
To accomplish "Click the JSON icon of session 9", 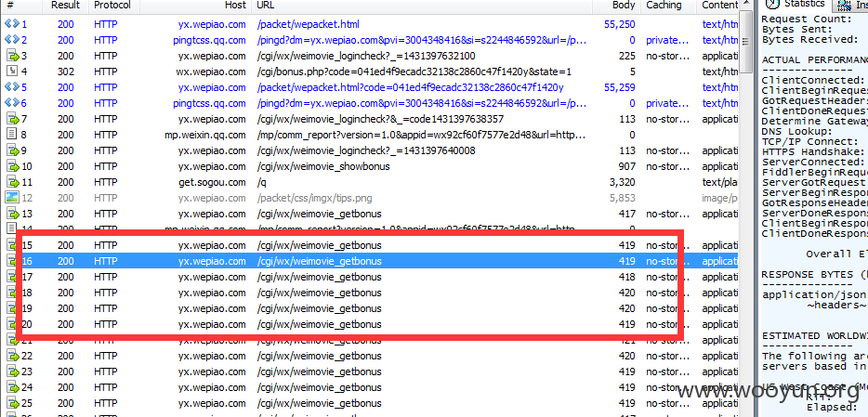I will point(12,150).
